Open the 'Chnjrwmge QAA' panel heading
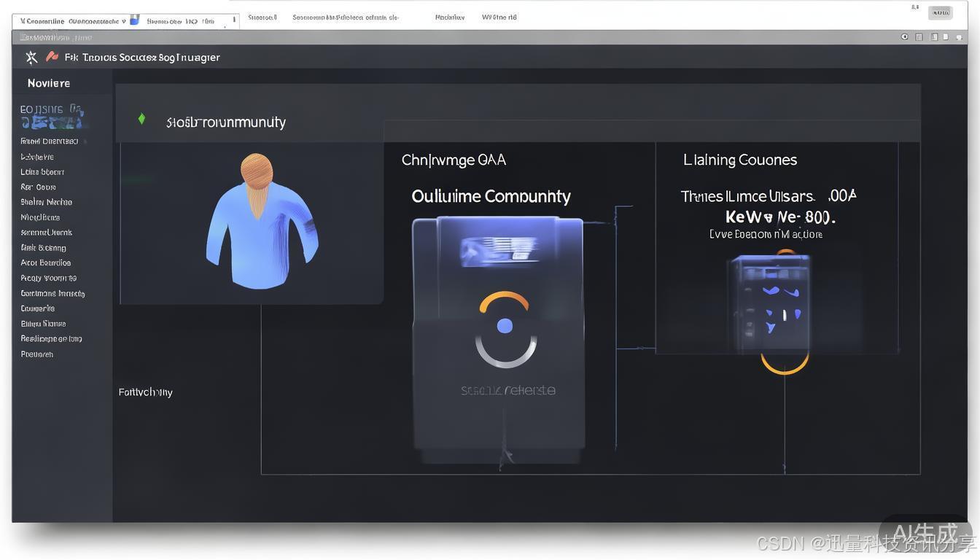 (x=454, y=160)
